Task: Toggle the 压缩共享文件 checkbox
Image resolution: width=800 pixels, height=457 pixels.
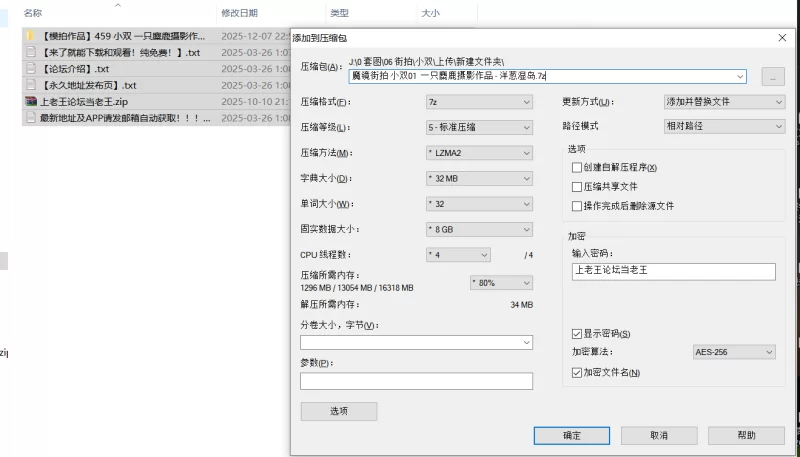Action: tap(577, 187)
